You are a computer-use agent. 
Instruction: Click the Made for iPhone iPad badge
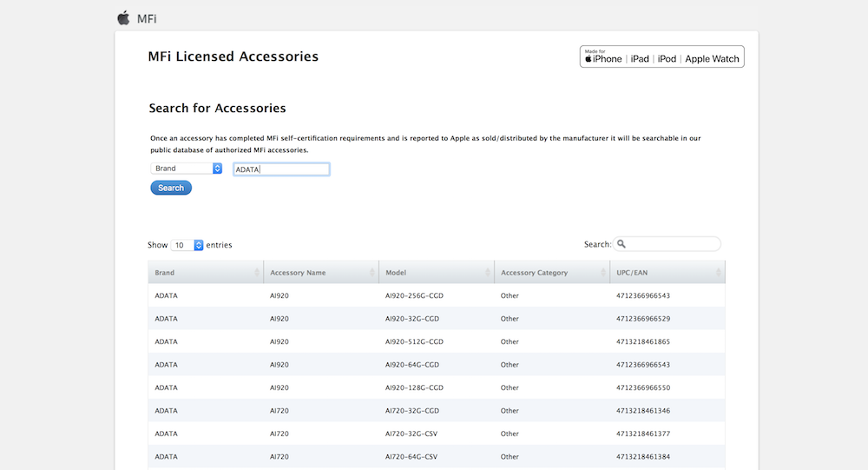pyautogui.click(x=661, y=56)
